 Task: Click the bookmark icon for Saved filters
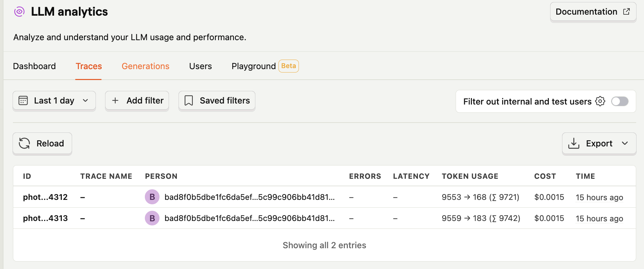[189, 101]
